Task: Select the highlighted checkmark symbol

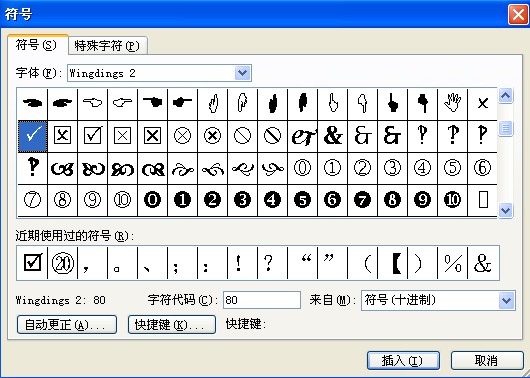Action: 32,136
